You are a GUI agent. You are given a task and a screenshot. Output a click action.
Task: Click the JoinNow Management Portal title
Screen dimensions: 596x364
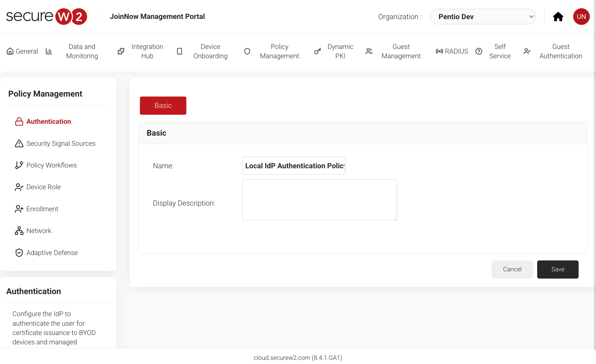pos(157,17)
